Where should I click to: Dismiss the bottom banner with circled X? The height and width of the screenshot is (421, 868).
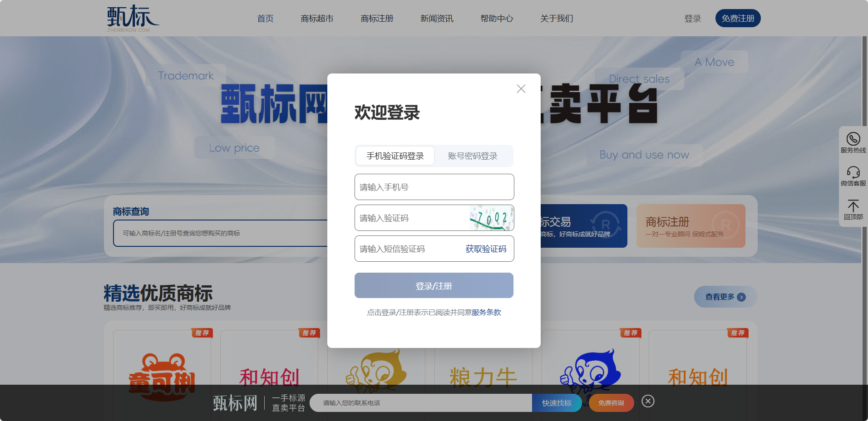(648, 401)
